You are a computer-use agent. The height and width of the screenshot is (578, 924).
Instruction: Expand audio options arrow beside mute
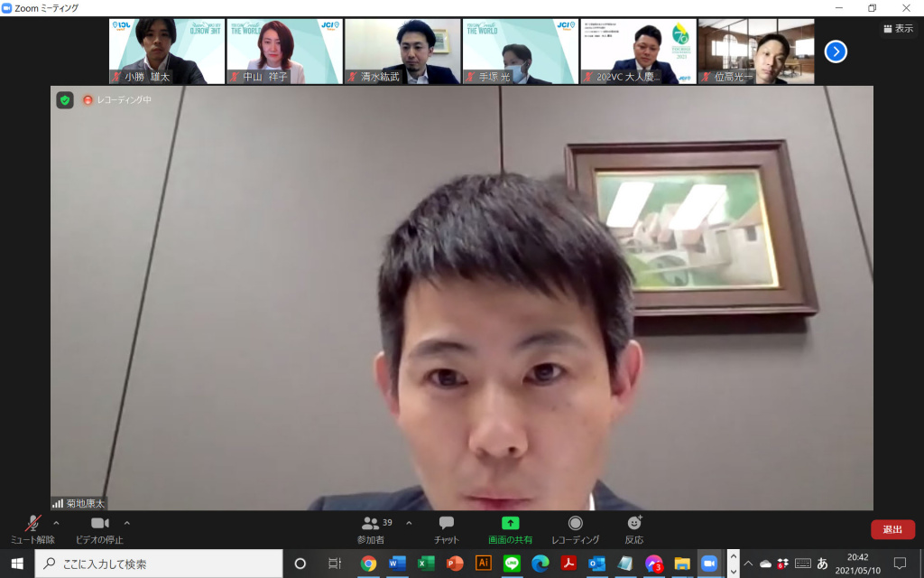(56, 523)
